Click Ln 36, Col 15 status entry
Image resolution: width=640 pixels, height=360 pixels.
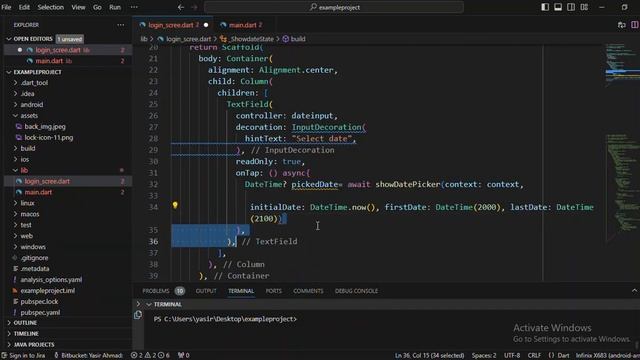point(429,356)
